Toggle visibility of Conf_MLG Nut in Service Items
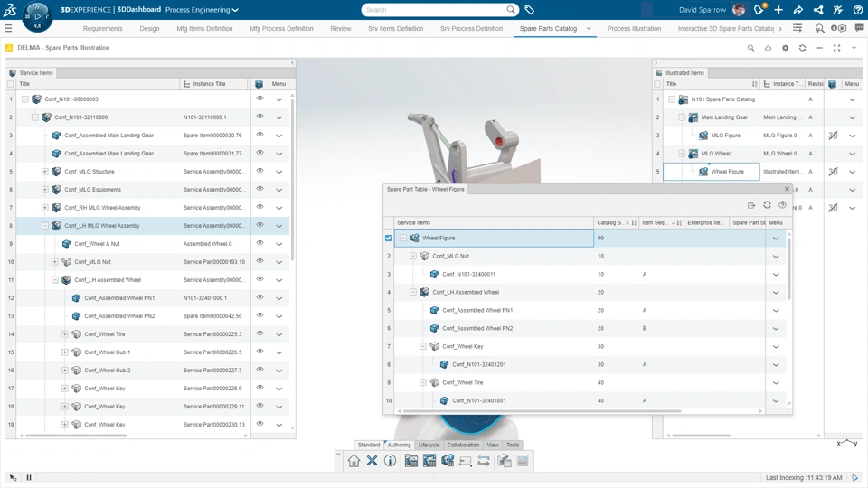Viewport: 868px width, 488px height. pyautogui.click(x=259, y=260)
